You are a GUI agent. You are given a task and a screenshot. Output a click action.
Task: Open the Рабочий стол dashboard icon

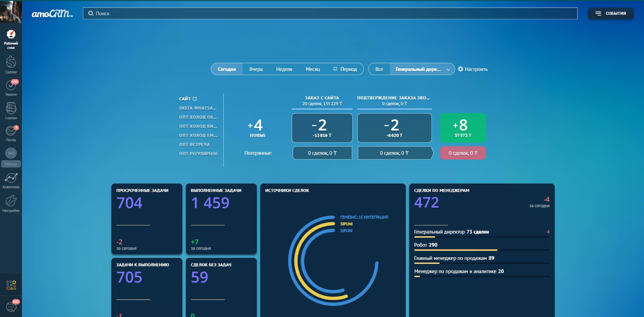click(x=11, y=34)
